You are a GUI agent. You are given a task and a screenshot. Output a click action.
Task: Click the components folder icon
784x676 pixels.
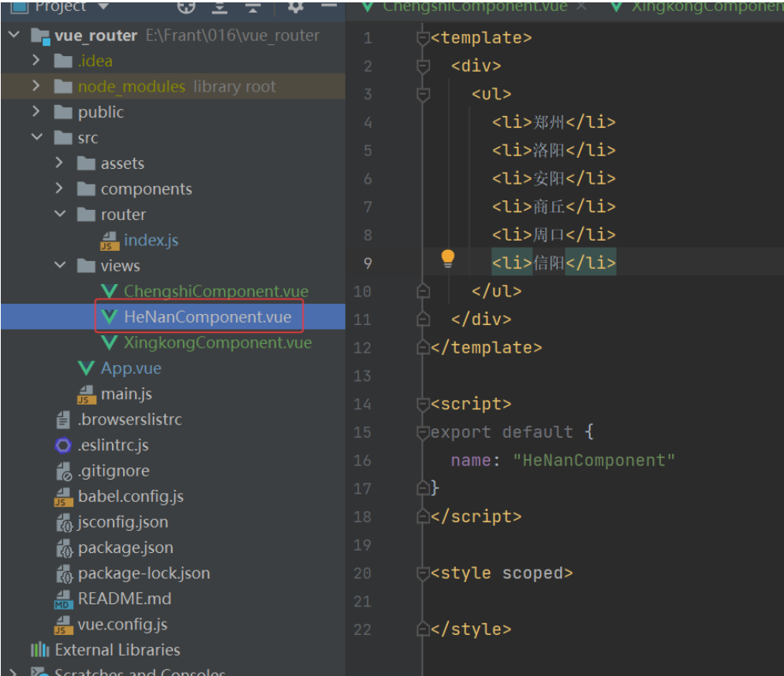(86, 189)
